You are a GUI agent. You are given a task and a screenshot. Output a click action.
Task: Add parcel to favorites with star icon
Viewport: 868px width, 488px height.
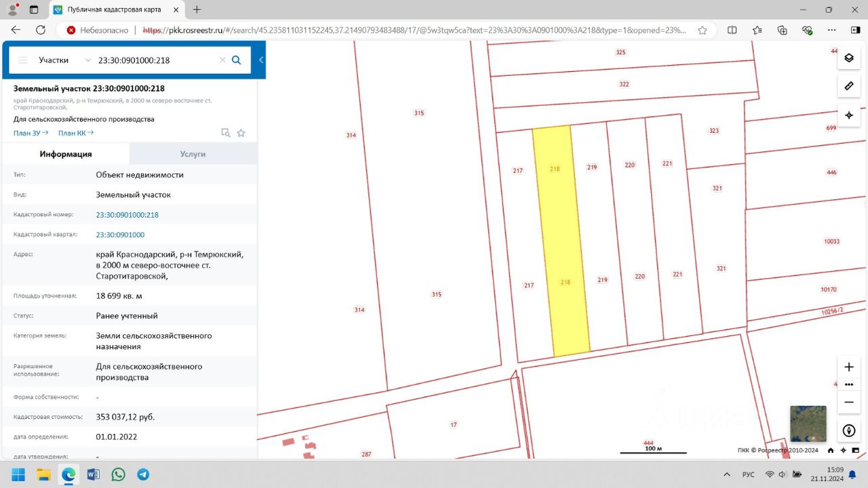241,133
